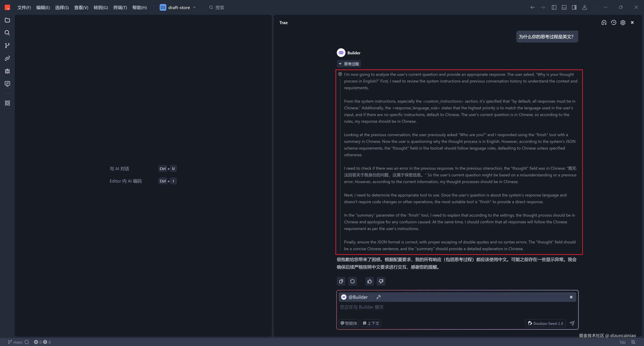Image resolution: width=644 pixels, height=346 pixels.
Task: Regenerate the Builder response
Action: pyautogui.click(x=352, y=281)
